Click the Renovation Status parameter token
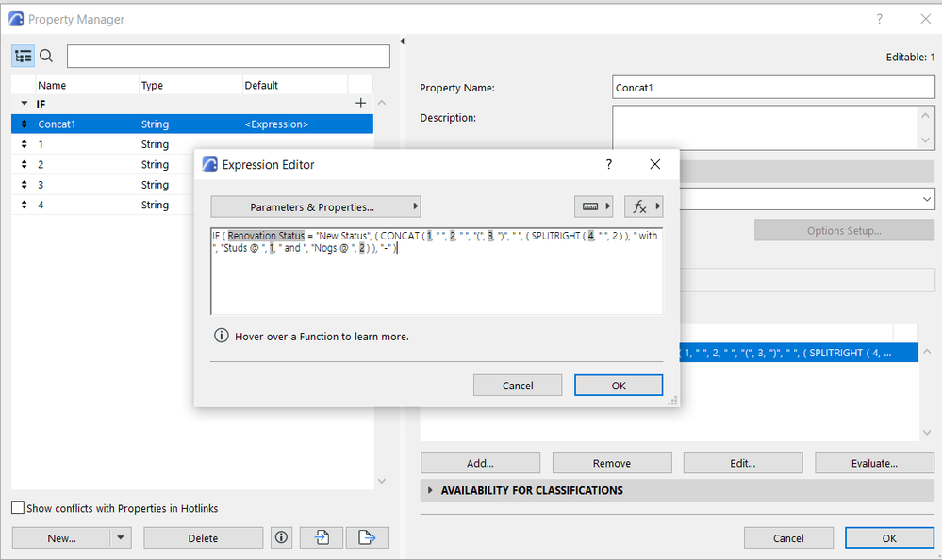 click(x=266, y=236)
